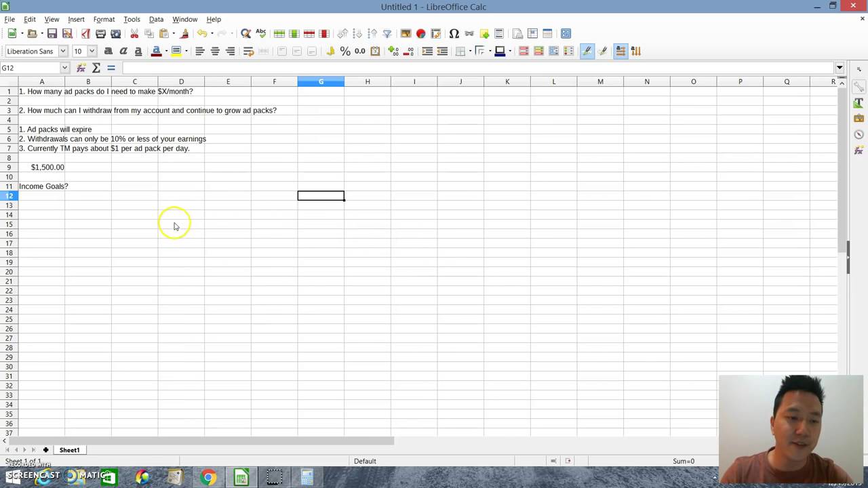Toggle bold formatting

click(108, 51)
